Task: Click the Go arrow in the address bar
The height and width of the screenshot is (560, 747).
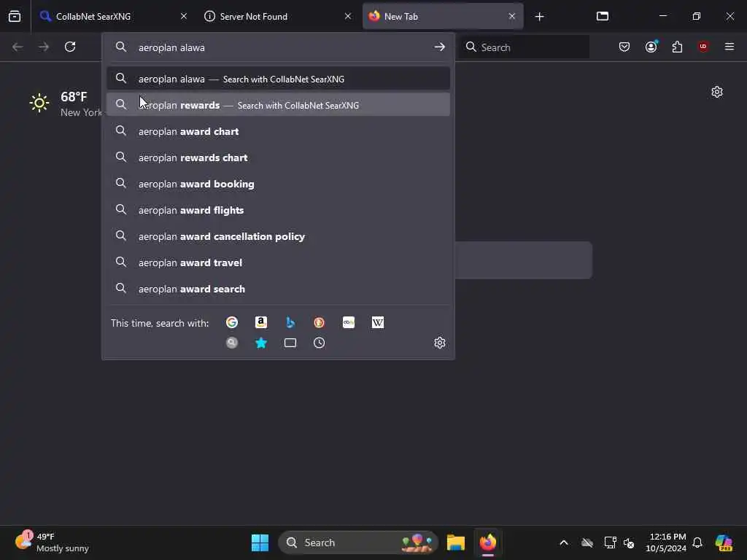Action: pyautogui.click(x=439, y=47)
